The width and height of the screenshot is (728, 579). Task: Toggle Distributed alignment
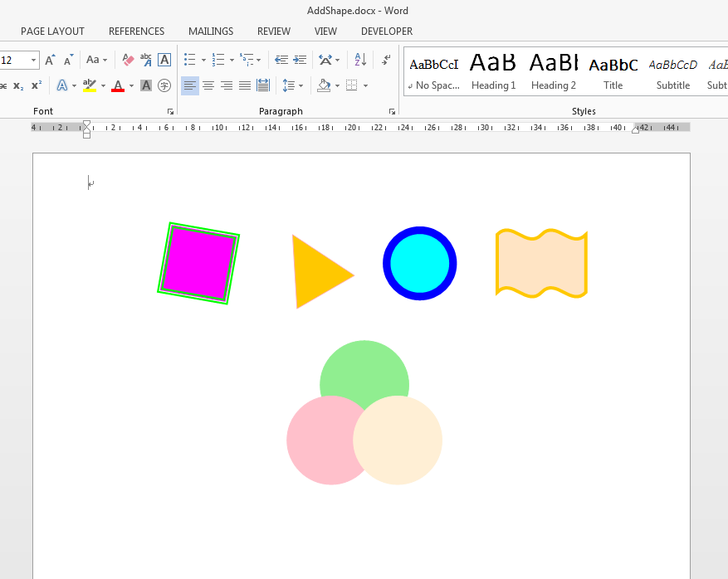pyautogui.click(x=263, y=85)
